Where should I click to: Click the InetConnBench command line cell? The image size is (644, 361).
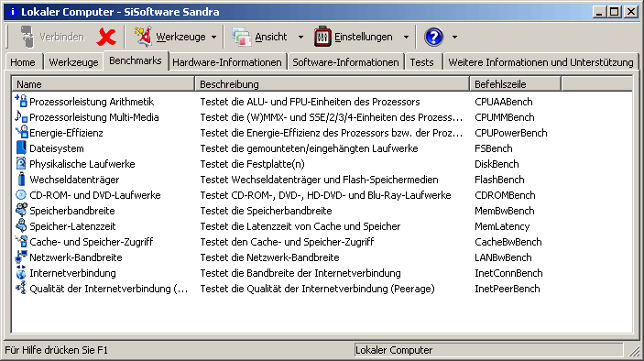508,273
